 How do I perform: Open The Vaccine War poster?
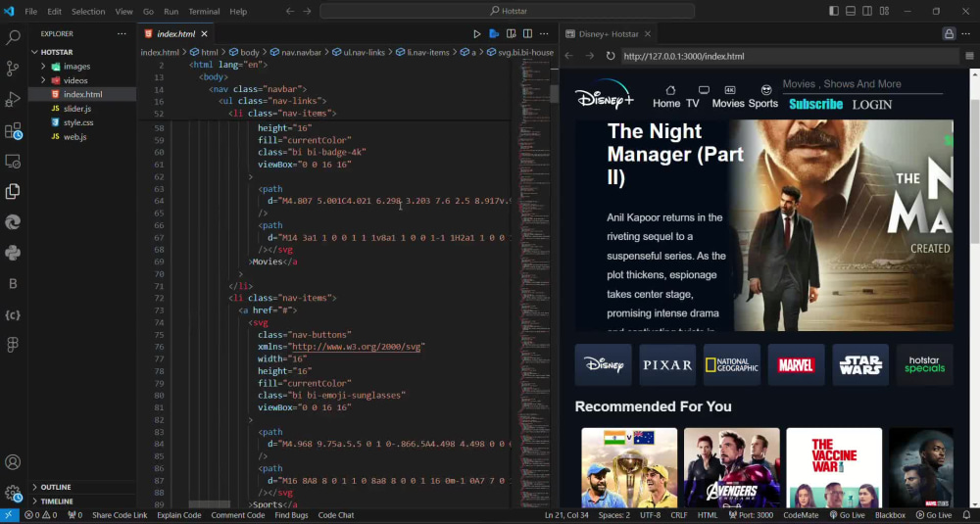point(834,468)
